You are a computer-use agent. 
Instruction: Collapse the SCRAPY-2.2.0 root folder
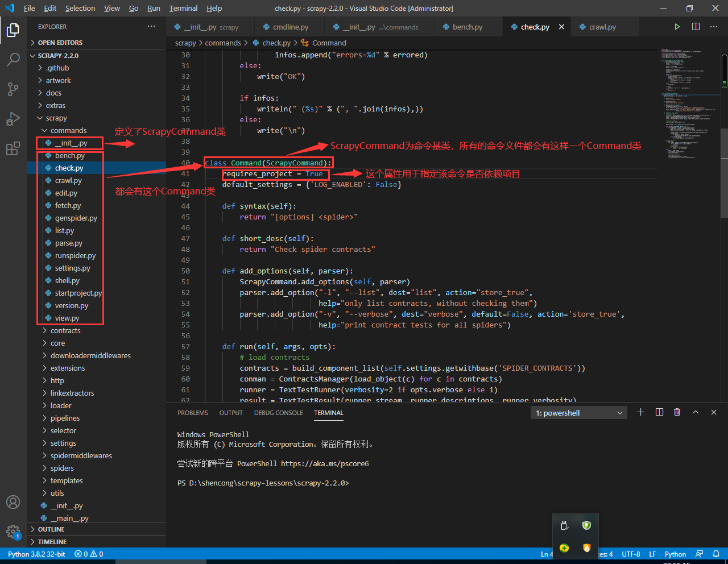pyautogui.click(x=96, y=55)
